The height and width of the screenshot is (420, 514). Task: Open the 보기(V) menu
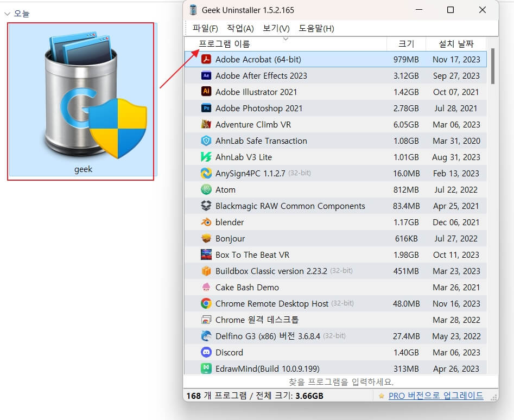(276, 28)
